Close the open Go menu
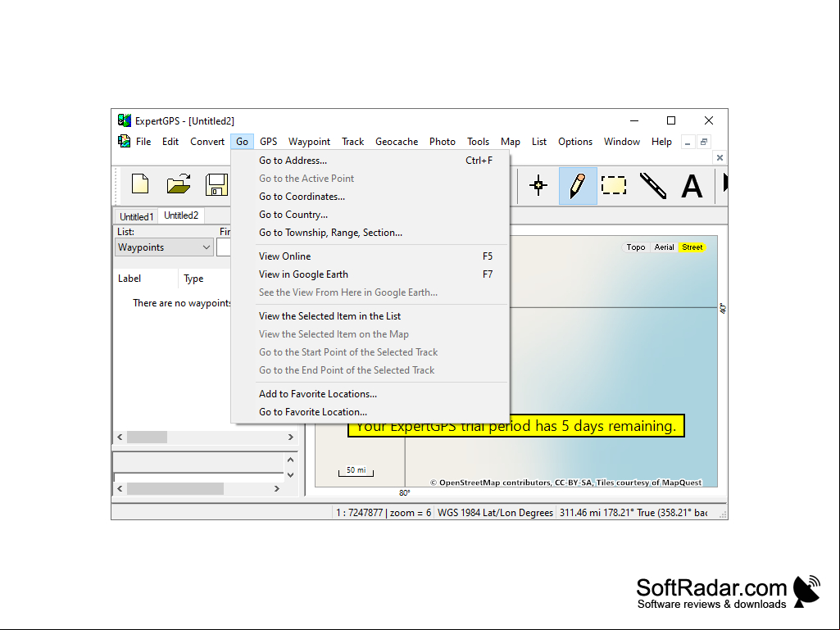 pos(242,142)
